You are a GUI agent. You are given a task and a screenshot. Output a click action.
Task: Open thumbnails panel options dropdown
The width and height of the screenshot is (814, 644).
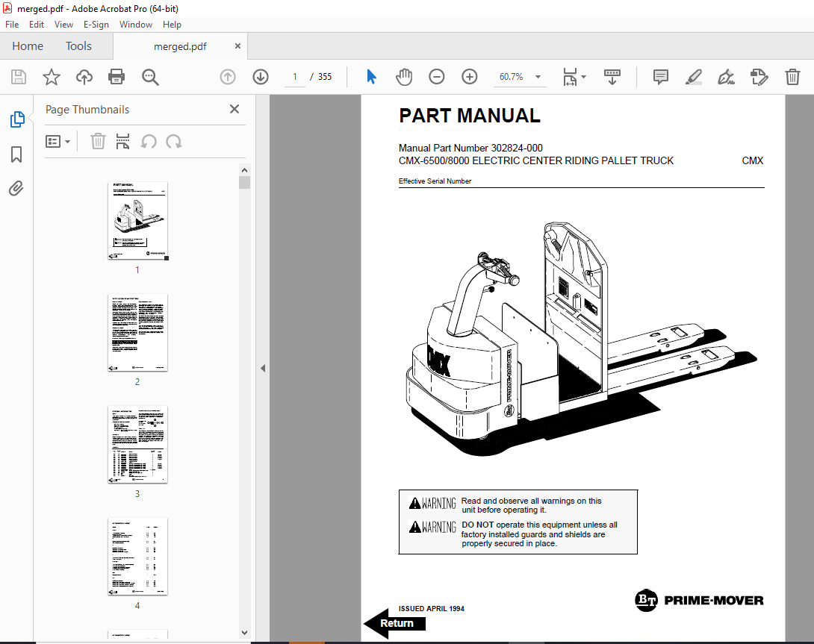point(58,141)
